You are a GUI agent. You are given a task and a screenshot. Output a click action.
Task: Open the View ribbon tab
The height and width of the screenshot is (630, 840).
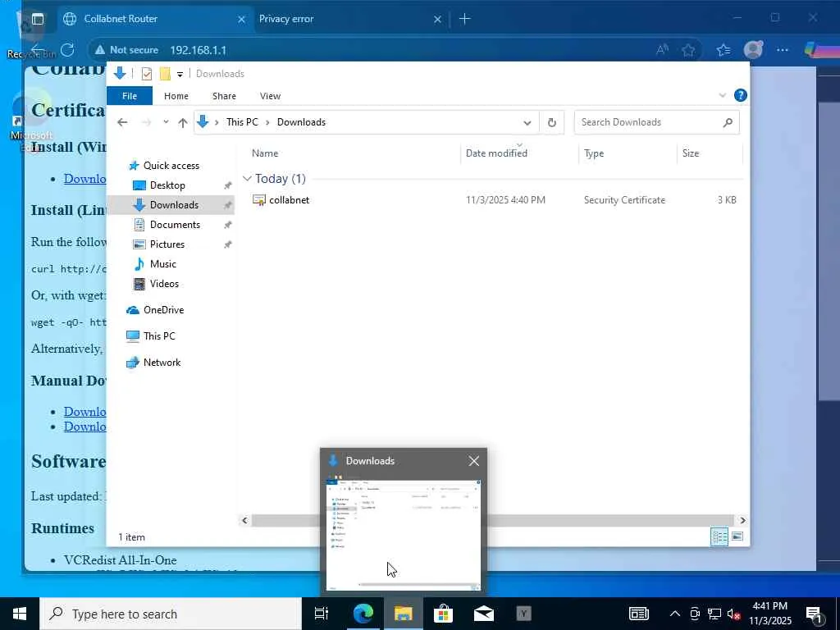click(270, 96)
